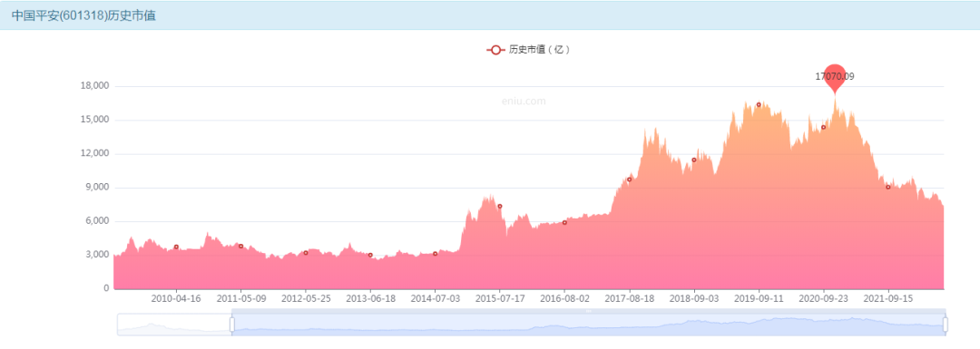The image size is (980, 349).
Task: Click the 2013-06-18 axis label
Action: coord(370,299)
